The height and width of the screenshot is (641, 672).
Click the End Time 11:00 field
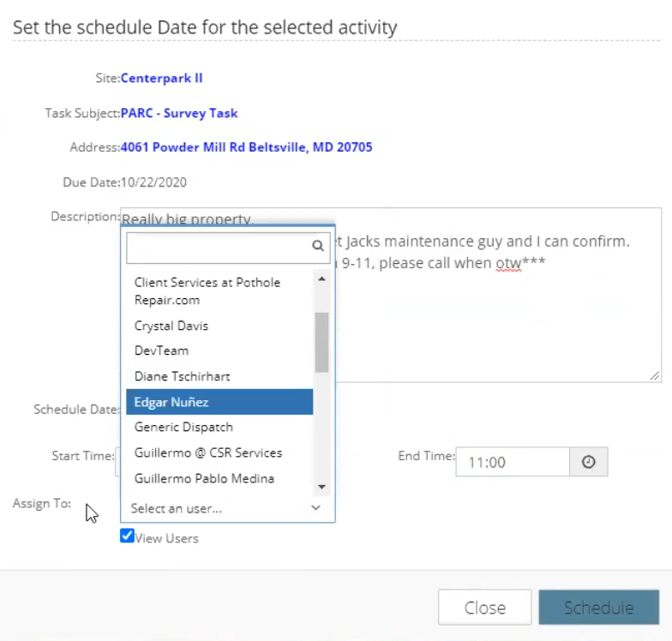click(x=513, y=462)
